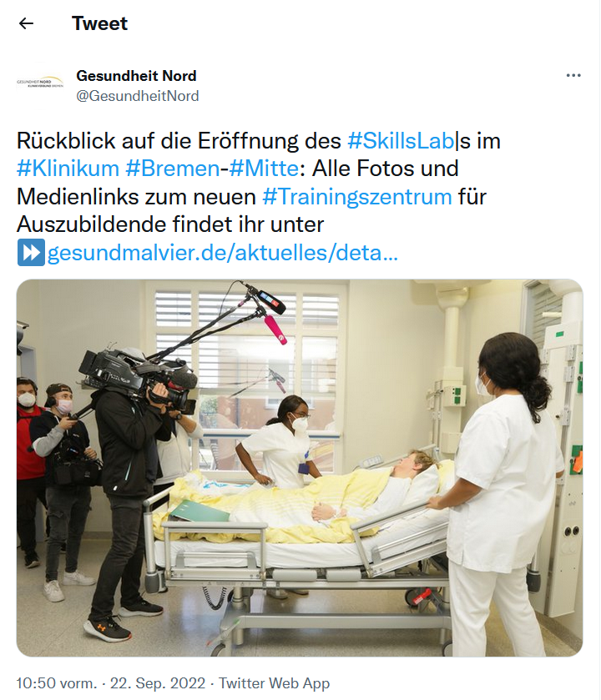
Task: Open the #Klinikum hashtag
Action: (68, 169)
